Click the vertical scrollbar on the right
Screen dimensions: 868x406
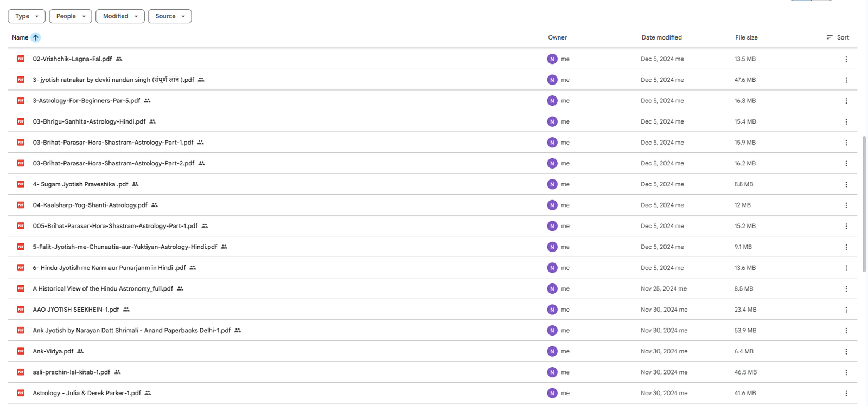864,203
